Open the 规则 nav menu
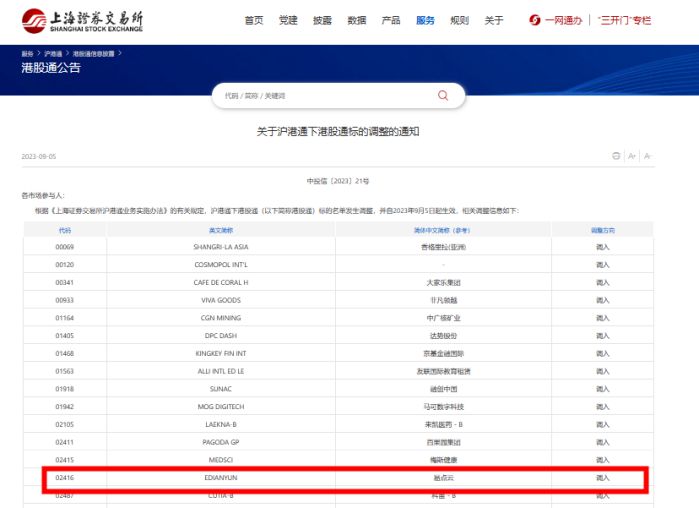The image size is (699, 508). [x=460, y=20]
